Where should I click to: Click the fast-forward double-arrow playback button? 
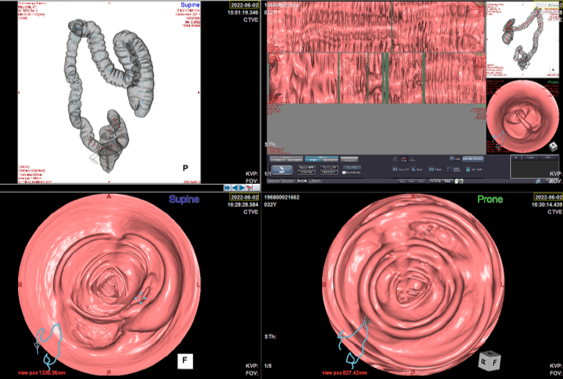(227, 188)
